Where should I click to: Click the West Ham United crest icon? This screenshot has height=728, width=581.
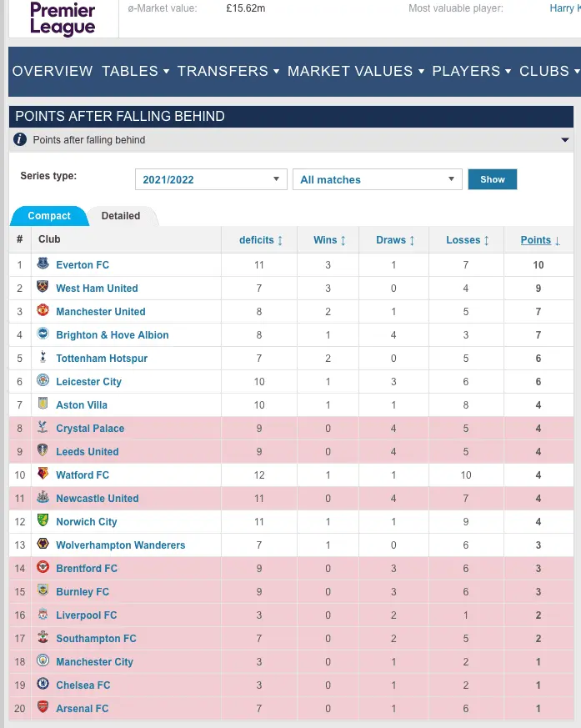tap(43, 288)
